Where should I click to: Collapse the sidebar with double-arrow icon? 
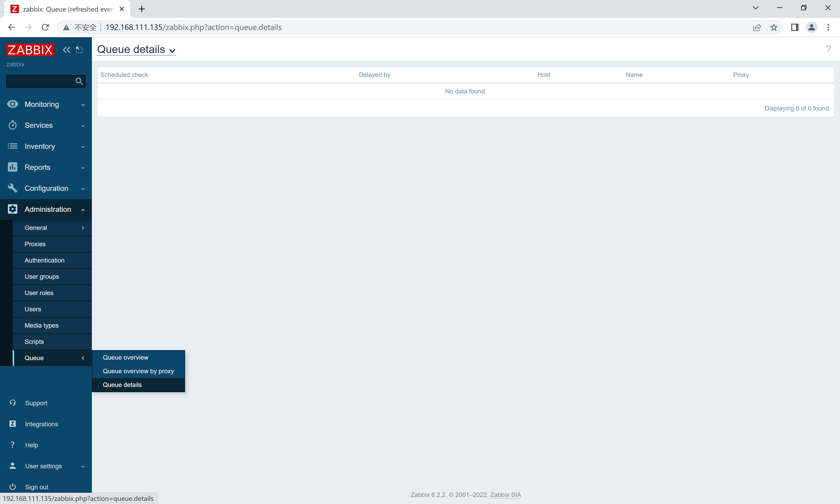click(67, 50)
